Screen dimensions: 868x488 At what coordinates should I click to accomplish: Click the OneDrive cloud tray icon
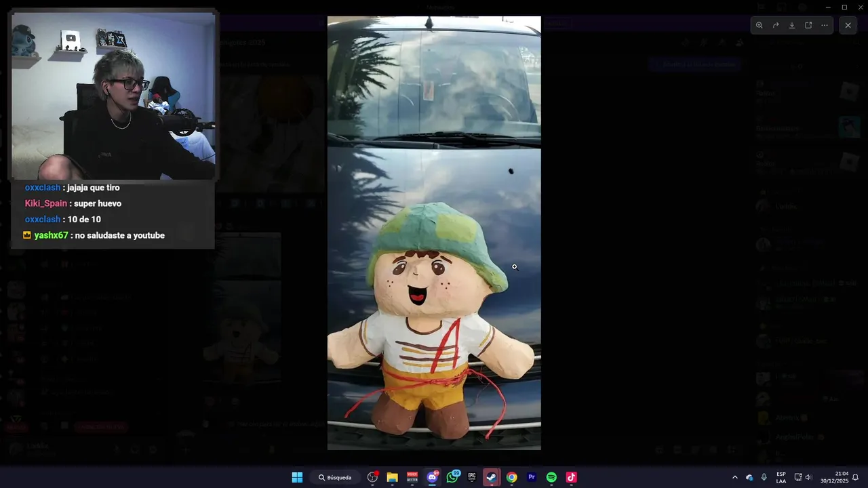point(749,477)
